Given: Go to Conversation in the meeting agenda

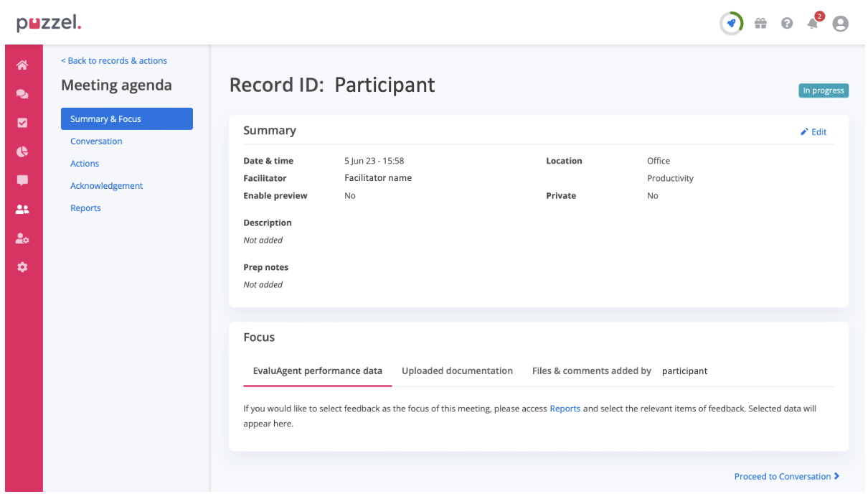Looking at the screenshot, I should pyautogui.click(x=96, y=141).
